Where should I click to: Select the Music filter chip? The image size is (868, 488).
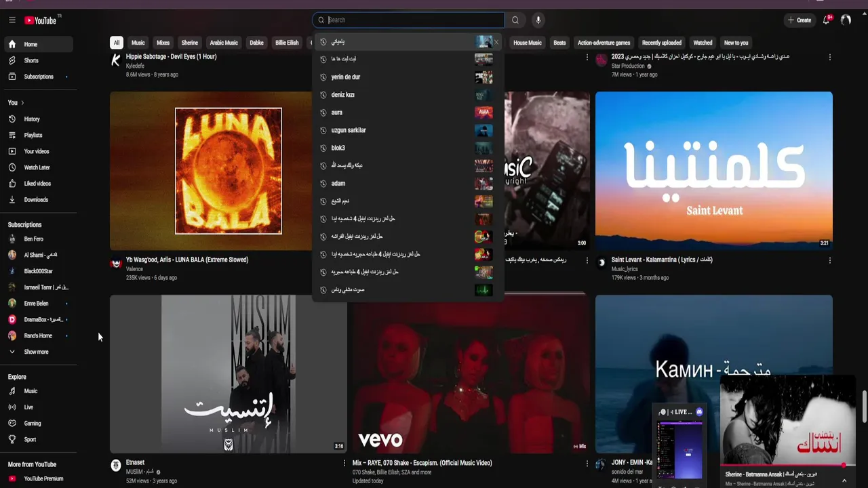(x=138, y=43)
